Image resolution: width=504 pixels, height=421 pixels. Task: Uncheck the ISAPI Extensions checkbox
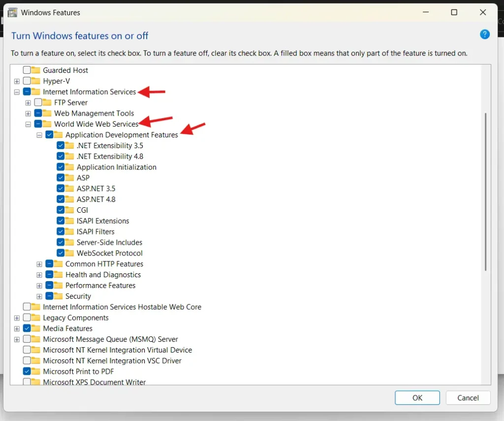(61, 221)
